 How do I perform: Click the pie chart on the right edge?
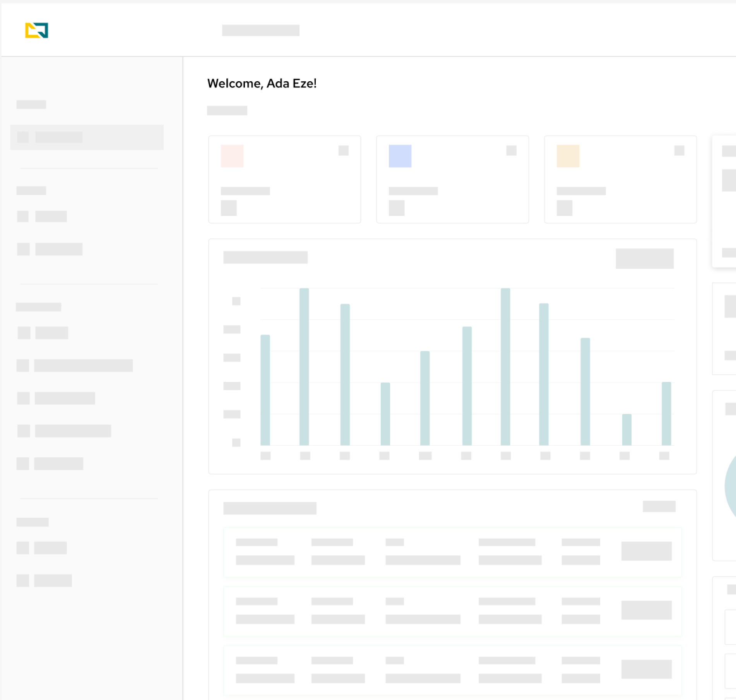click(731, 484)
